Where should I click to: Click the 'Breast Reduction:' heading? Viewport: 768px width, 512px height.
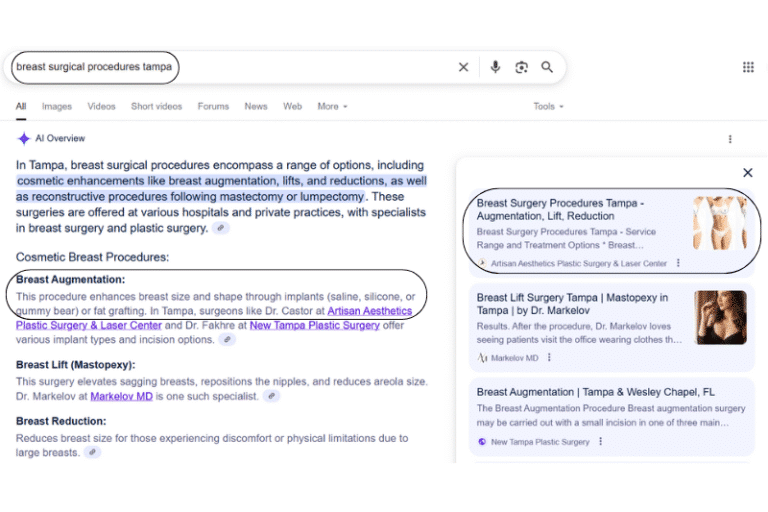(61, 421)
